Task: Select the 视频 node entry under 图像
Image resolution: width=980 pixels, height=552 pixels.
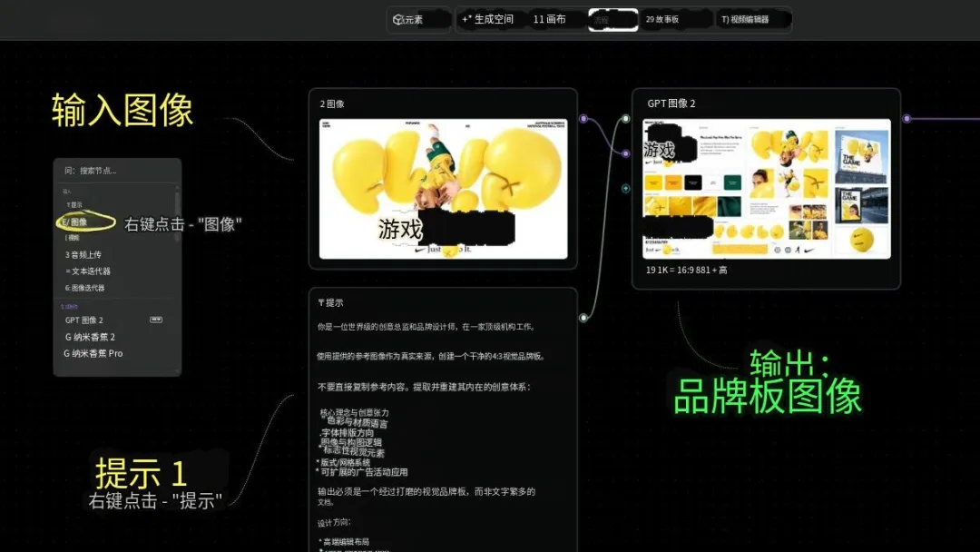Action: coord(73,238)
